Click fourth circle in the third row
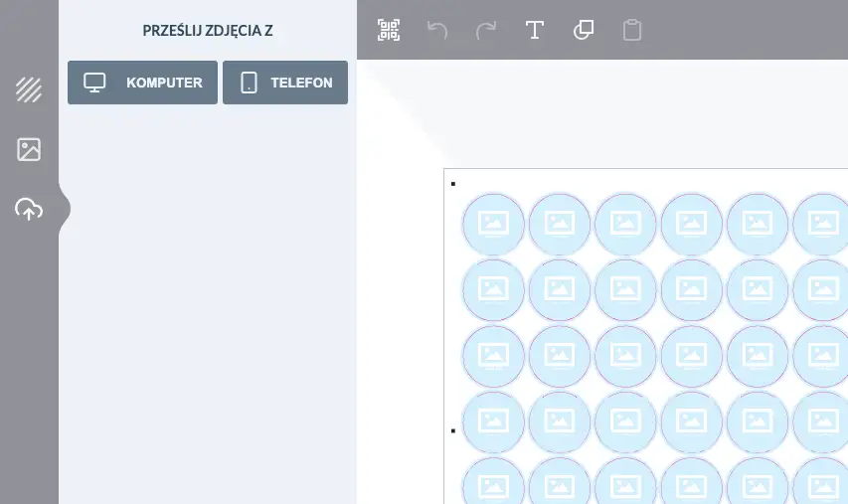This screenshot has height=504, width=848. [692, 356]
